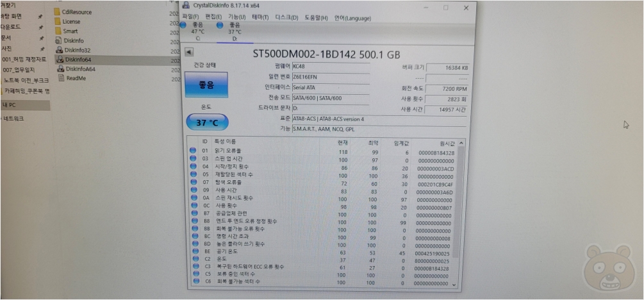644x300 pixels.
Task: Open the 디스크(D) menu
Action: tap(286, 18)
